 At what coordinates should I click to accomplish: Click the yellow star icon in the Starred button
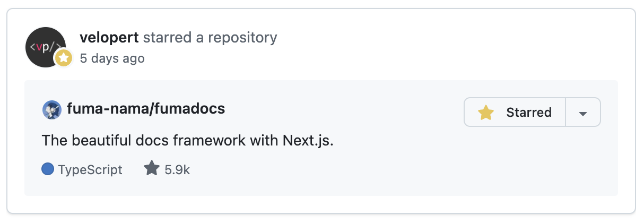coord(485,113)
